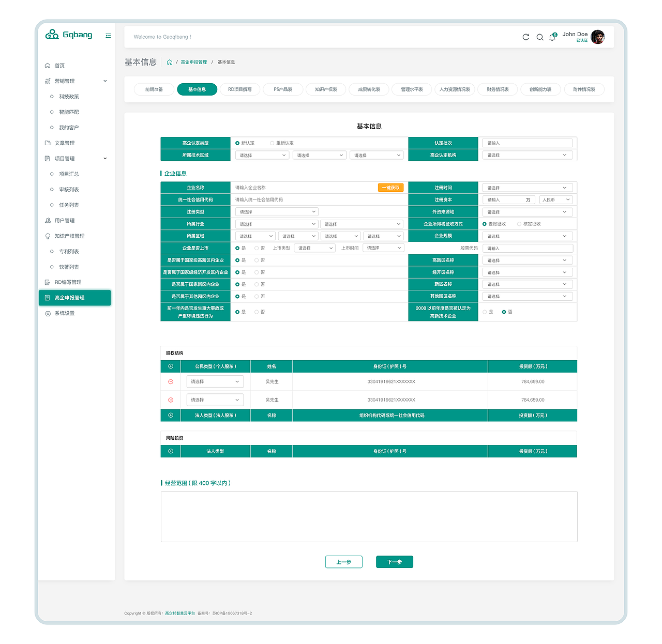This screenshot has height=644, width=662.
Task: Switch to the 前期准备 tab
Action: coord(154,89)
